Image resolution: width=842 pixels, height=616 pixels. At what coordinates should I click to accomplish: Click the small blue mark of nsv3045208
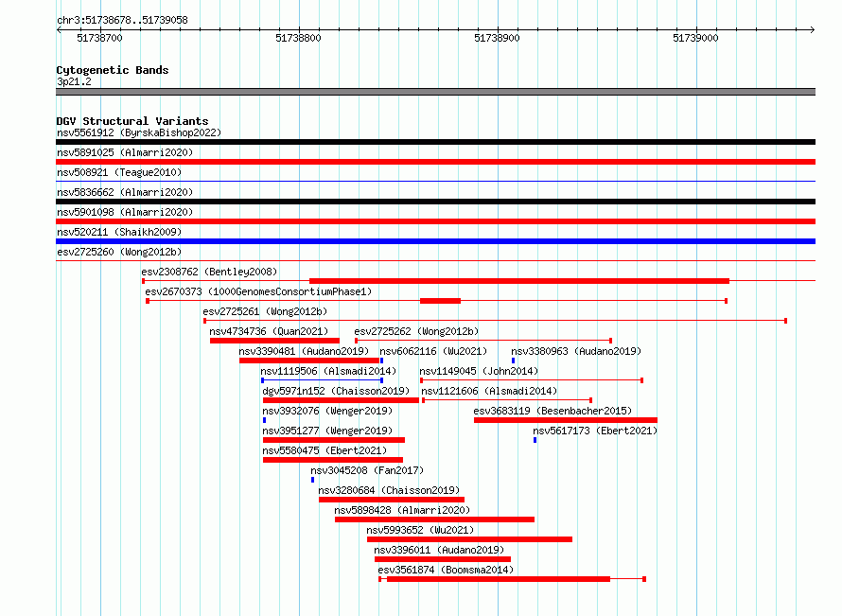tap(312, 480)
